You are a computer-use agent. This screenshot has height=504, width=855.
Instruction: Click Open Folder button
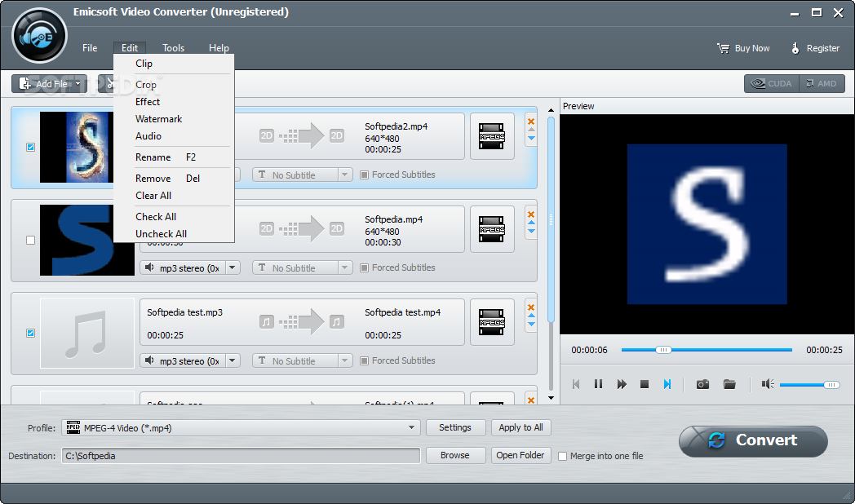pos(521,456)
